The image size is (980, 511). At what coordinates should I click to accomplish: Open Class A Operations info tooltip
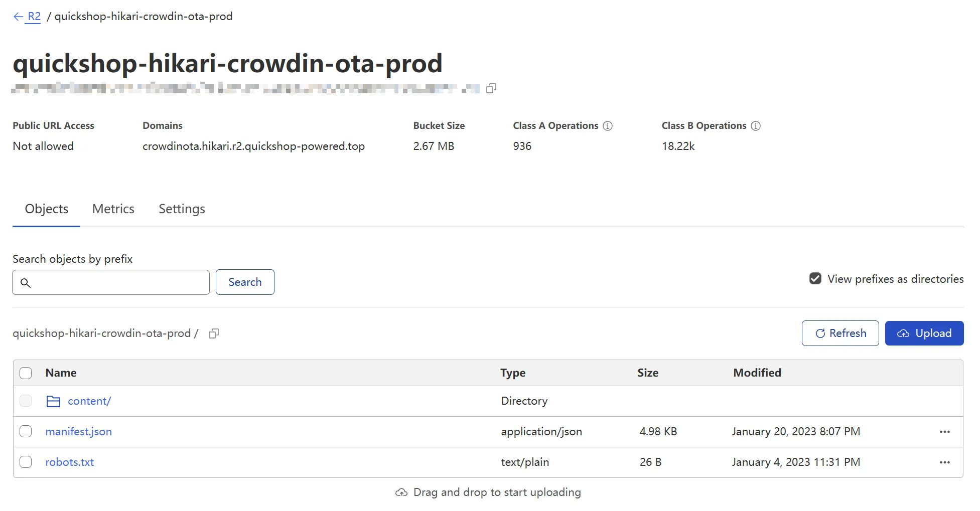(608, 126)
